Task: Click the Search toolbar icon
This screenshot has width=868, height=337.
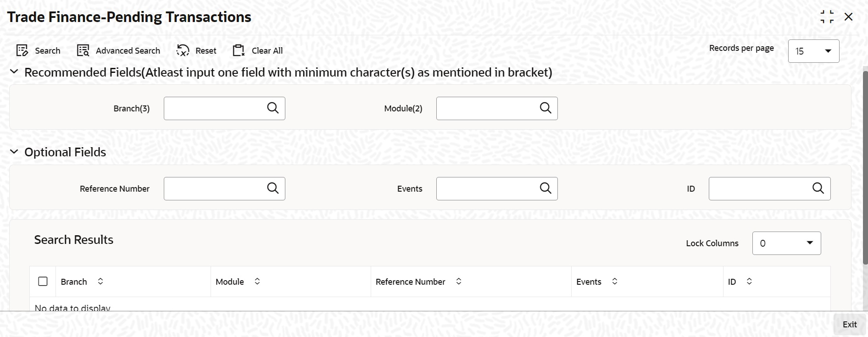Action: (x=22, y=50)
